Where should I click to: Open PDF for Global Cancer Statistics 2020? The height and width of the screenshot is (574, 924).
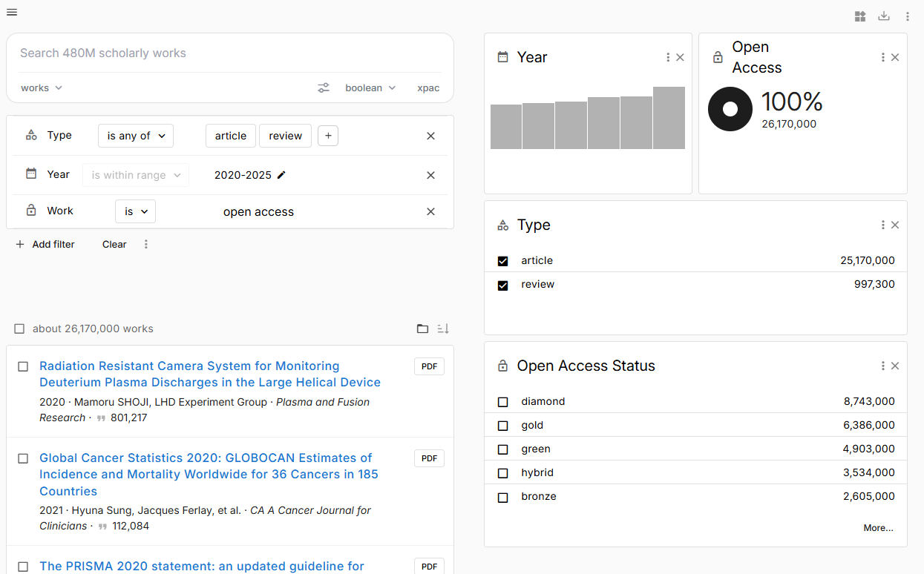pyautogui.click(x=429, y=458)
